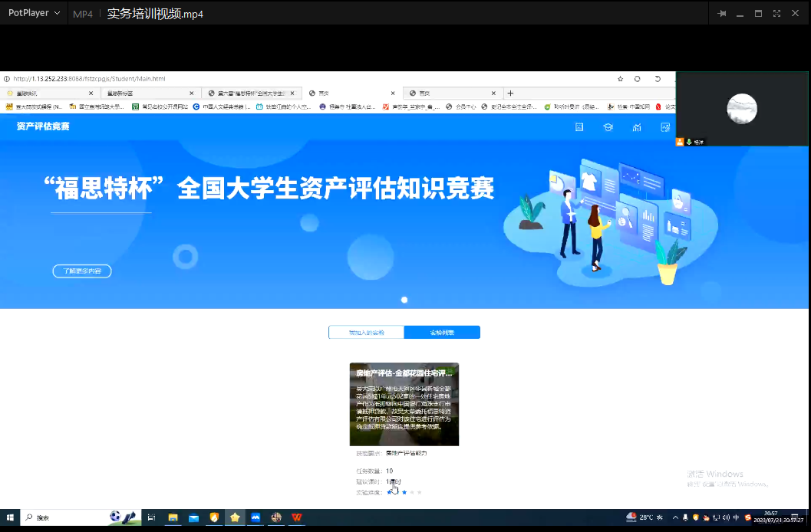Click the 28°C weather widget in taskbar
Screen dimensions: 811x532
645,517
